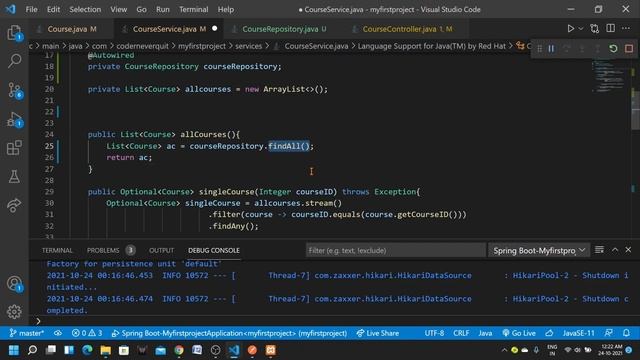This screenshot has width=640, height=360.
Task: Open the Search view in activity bar
Action: click(14, 61)
